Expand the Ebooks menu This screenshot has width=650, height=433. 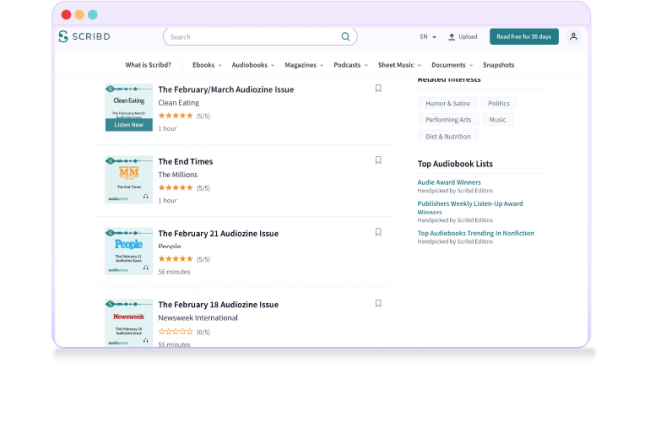click(x=205, y=65)
